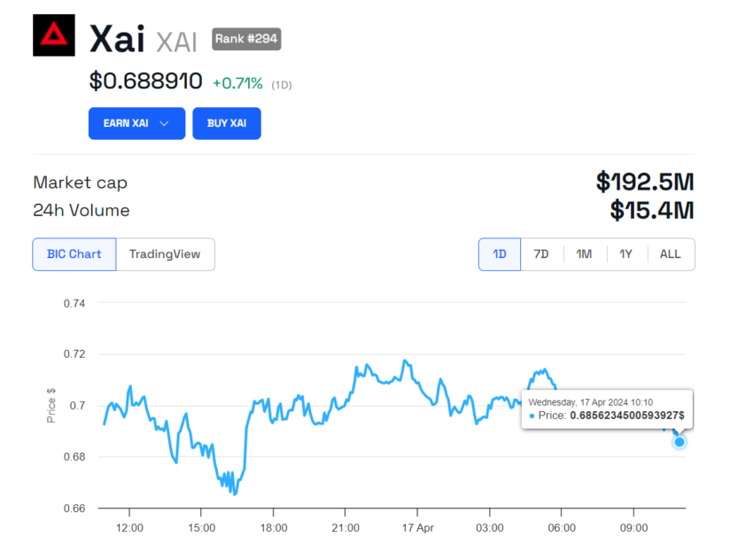This screenshot has height=560, width=753.
Task: Click the price dot in the tooltip
Action: [530, 415]
